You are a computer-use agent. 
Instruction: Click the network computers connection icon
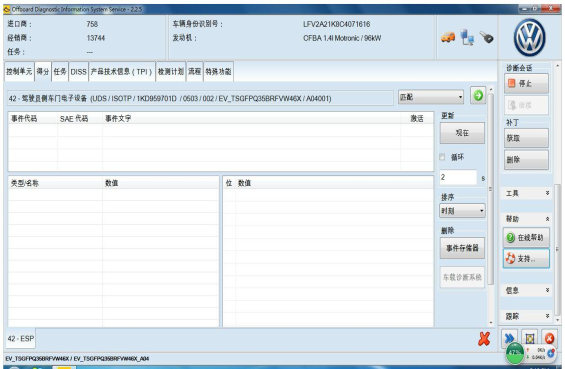tap(467, 37)
